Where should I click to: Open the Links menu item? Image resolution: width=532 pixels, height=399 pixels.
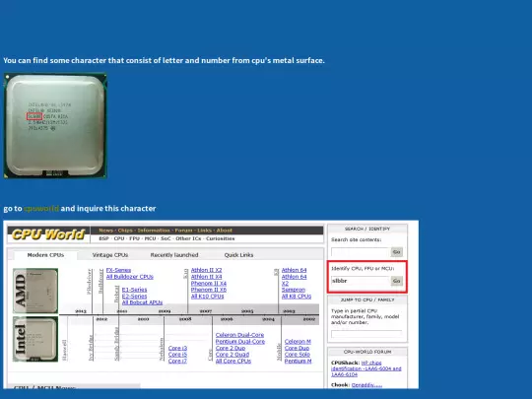[204, 231]
